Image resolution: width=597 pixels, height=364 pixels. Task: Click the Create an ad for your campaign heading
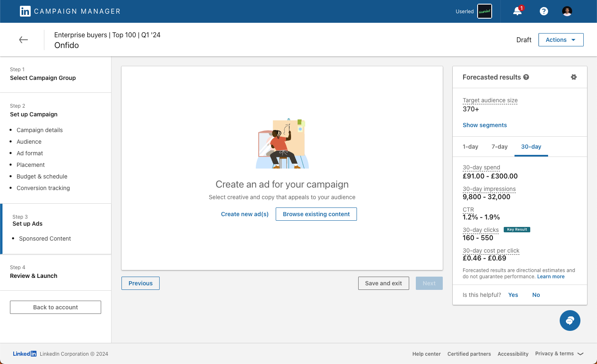point(282,184)
